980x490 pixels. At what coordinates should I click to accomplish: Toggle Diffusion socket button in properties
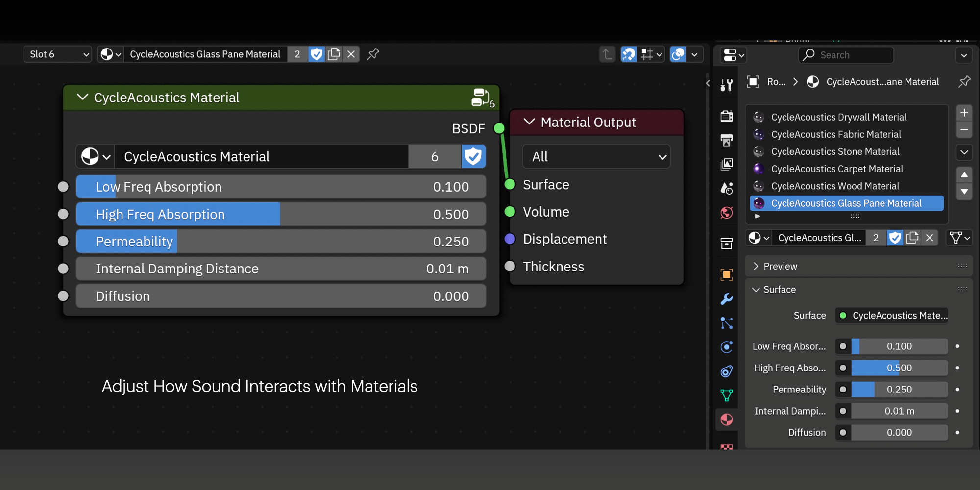click(x=843, y=433)
